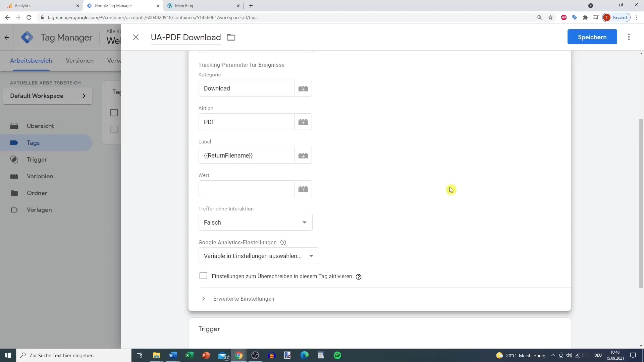Click the Tags sidebar icon
Screen dimensions: 644x362
coord(14,143)
